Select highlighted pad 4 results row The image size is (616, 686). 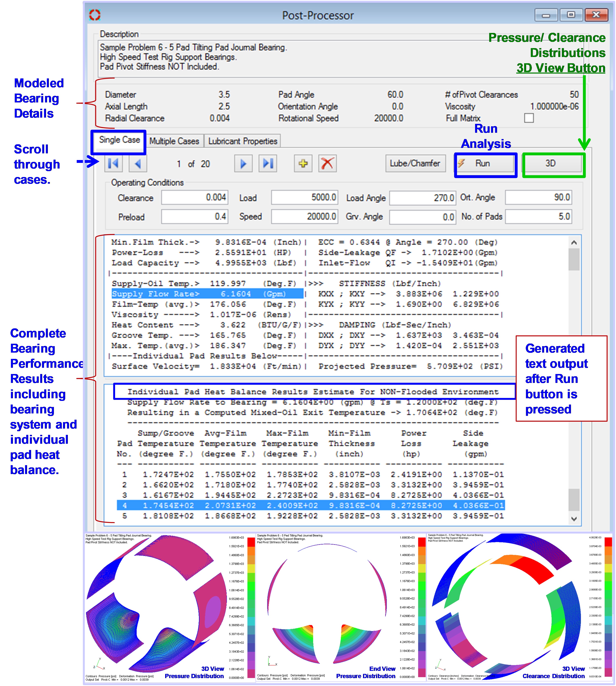[x=311, y=506]
